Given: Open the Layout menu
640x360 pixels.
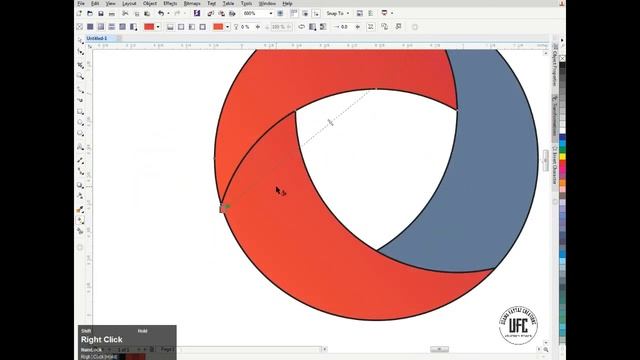Looking at the screenshot, I should click(129, 3).
